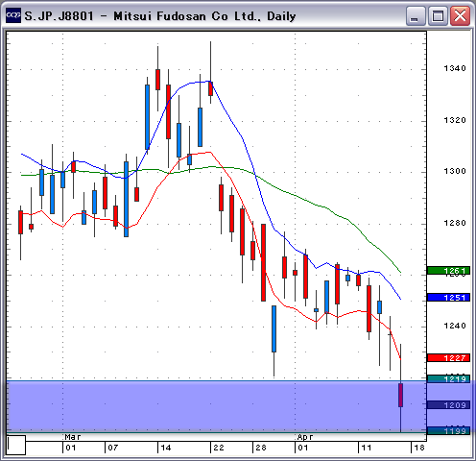Click the CQG logo icon in title bar

pos(13,15)
